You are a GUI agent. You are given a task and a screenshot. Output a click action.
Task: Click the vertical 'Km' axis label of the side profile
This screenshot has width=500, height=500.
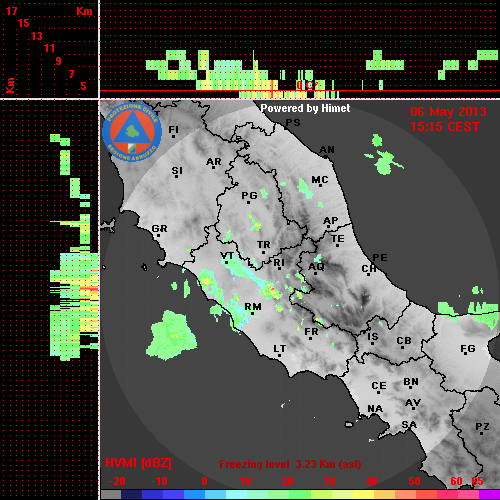click(x=10, y=85)
